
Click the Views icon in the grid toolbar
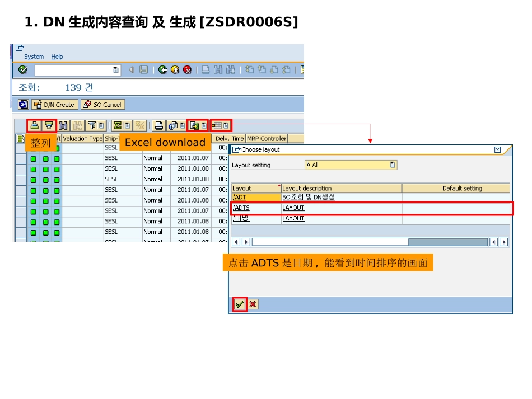173,126
